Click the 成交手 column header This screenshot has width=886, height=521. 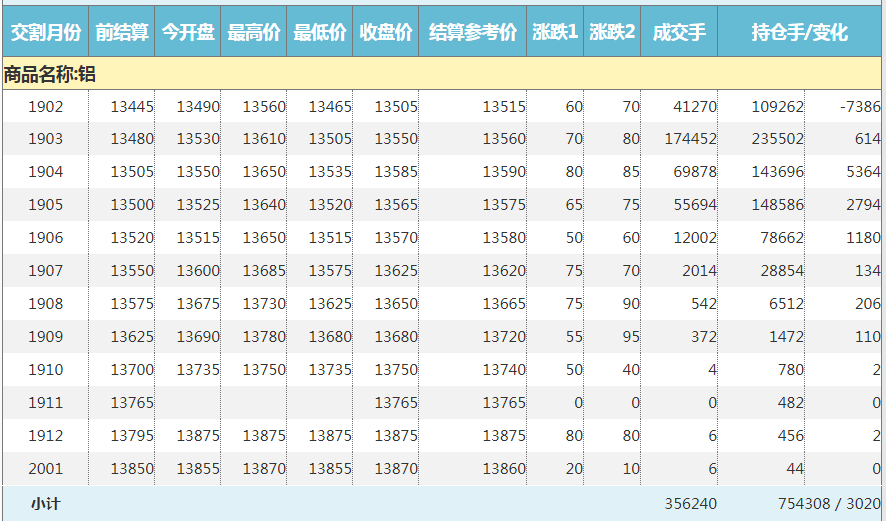679,33
